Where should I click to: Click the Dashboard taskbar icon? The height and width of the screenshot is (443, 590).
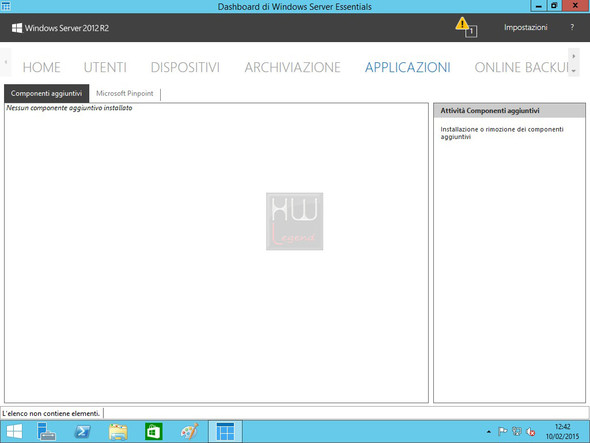point(225,431)
